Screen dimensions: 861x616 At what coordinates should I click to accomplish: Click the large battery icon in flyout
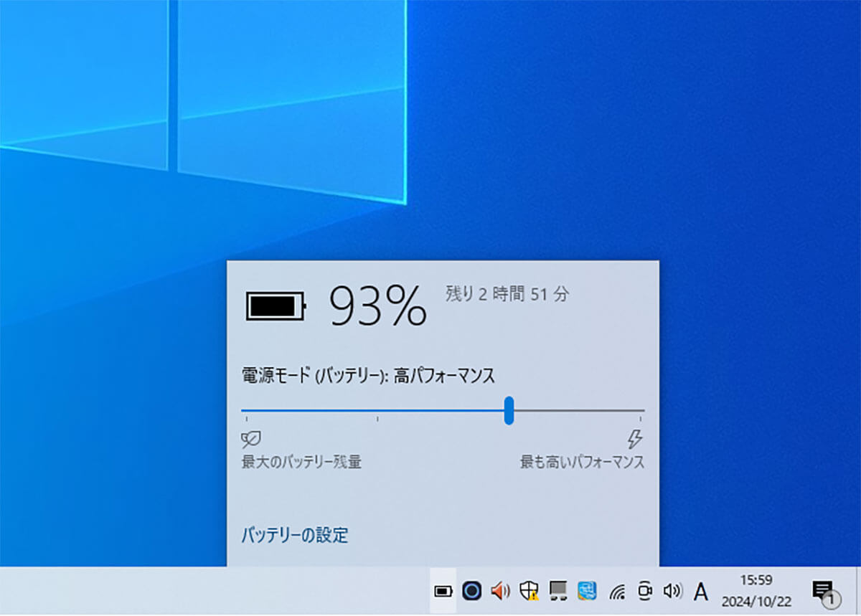pos(276,306)
